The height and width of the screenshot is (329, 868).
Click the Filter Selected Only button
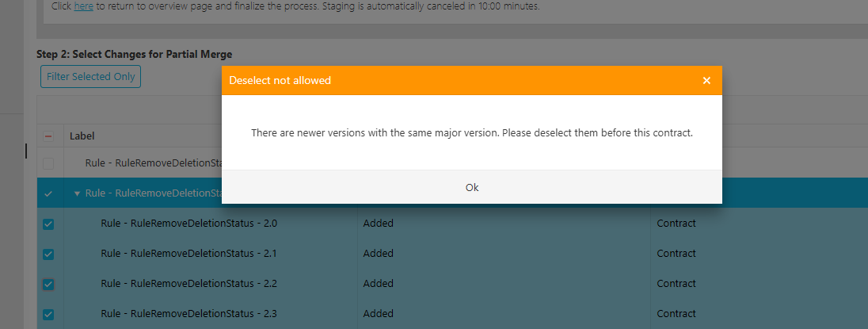(90, 77)
